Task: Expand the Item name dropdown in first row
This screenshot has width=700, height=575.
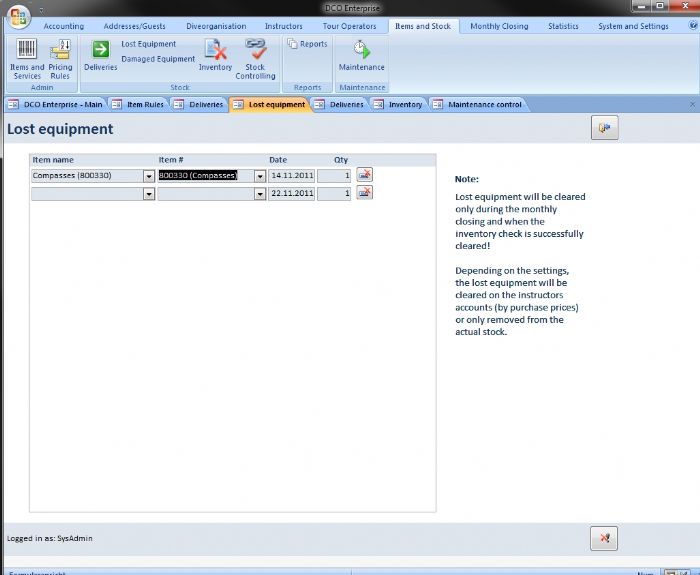Action: click(149, 176)
